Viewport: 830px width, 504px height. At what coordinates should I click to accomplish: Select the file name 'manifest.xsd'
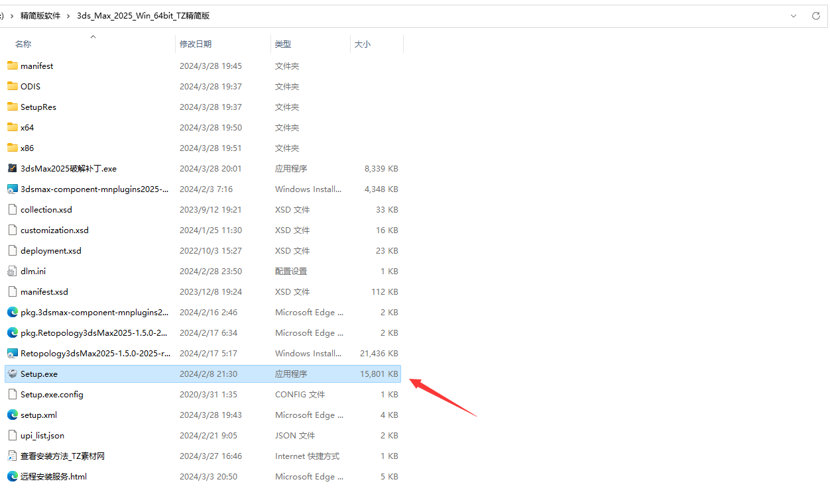(44, 291)
